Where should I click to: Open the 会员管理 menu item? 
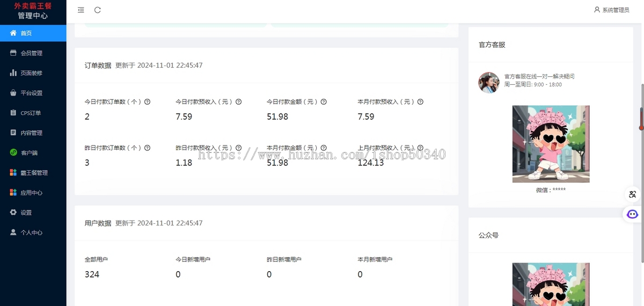point(33,53)
